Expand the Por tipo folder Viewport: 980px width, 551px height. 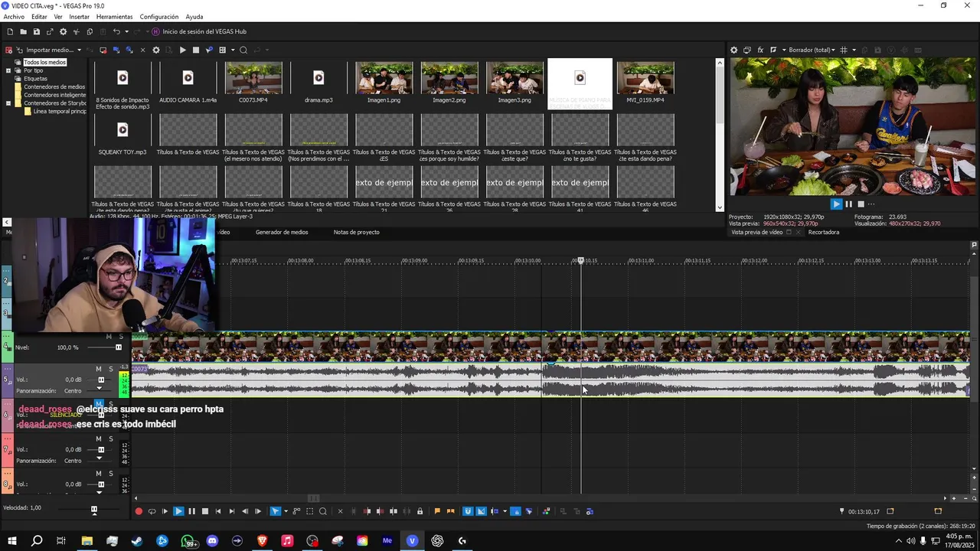pos(8,70)
